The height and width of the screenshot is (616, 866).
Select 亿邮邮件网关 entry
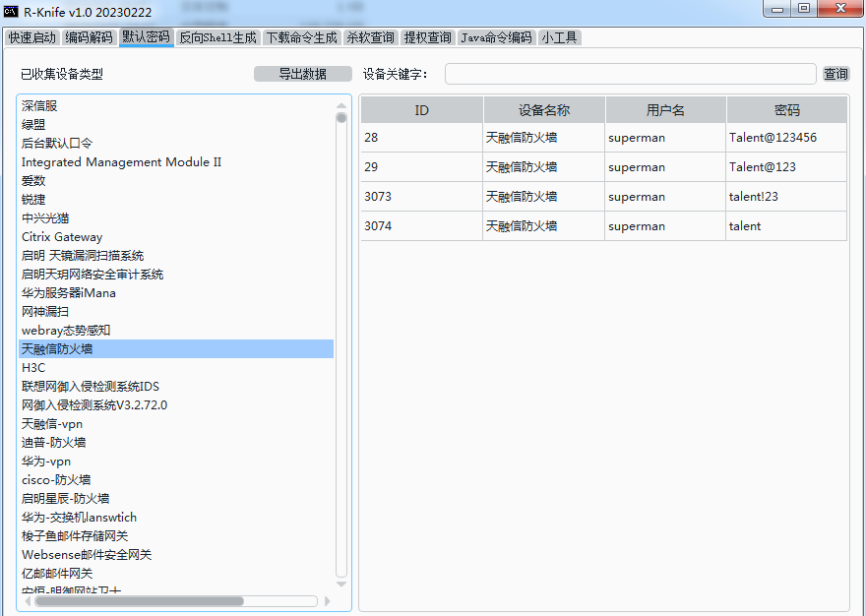[175, 574]
